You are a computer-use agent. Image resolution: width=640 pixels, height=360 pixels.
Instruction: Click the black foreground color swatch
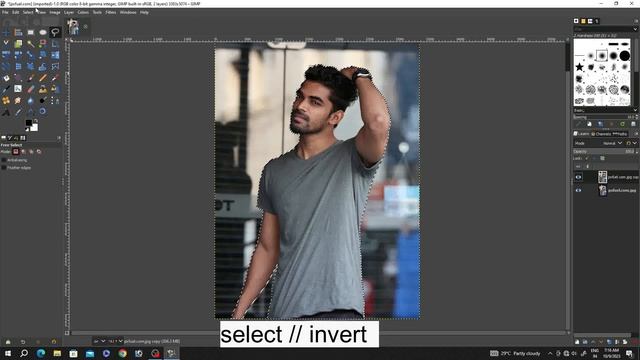click(29, 122)
